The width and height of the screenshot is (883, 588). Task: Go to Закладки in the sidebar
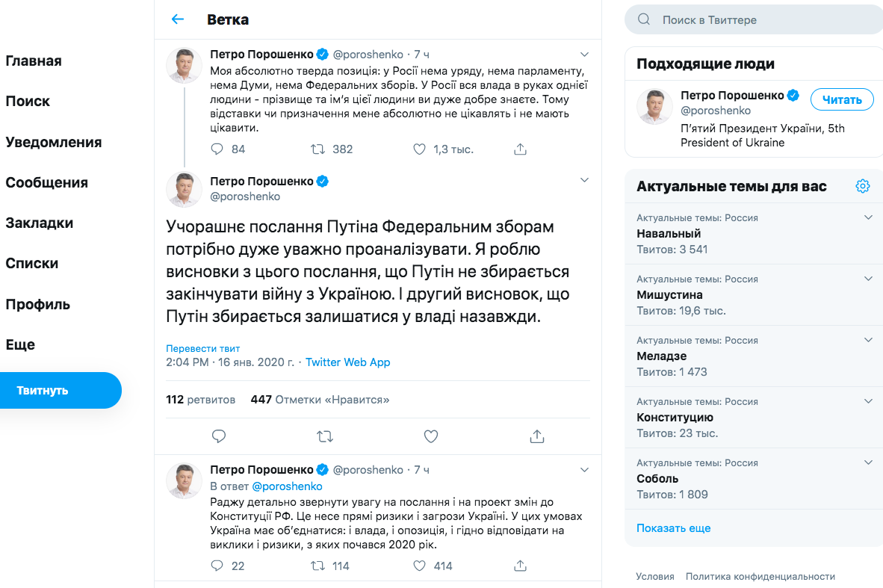[40, 223]
